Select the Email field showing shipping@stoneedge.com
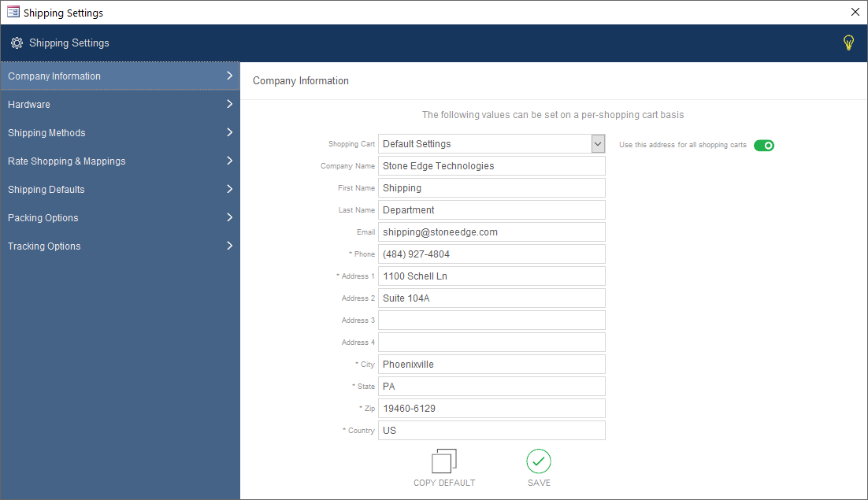The image size is (868, 500). click(x=491, y=231)
